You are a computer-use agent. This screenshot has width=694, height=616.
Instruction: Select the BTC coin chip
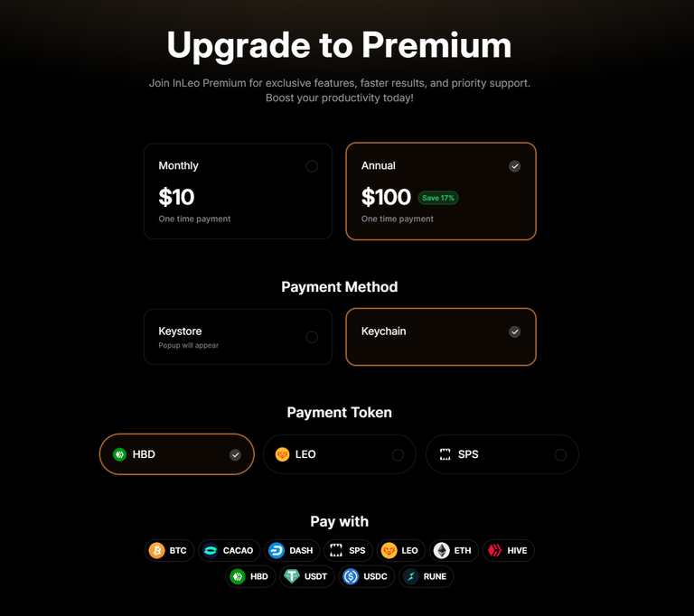pyautogui.click(x=169, y=550)
